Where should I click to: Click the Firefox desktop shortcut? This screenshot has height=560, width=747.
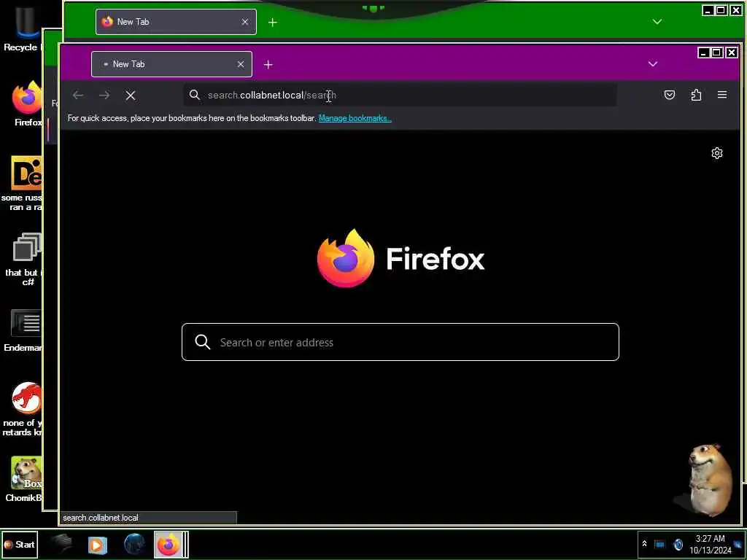[x=27, y=102]
